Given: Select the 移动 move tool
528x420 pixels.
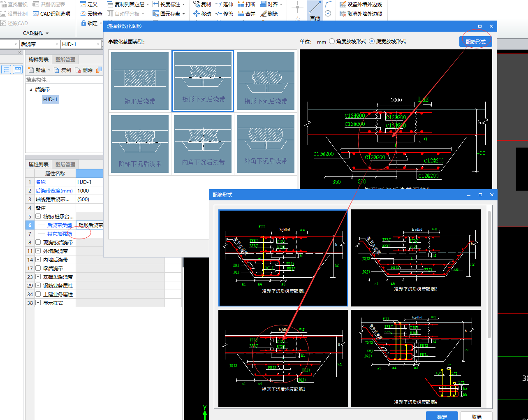Looking at the screenshot, I should pyautogui.click(x=202, y=14).
